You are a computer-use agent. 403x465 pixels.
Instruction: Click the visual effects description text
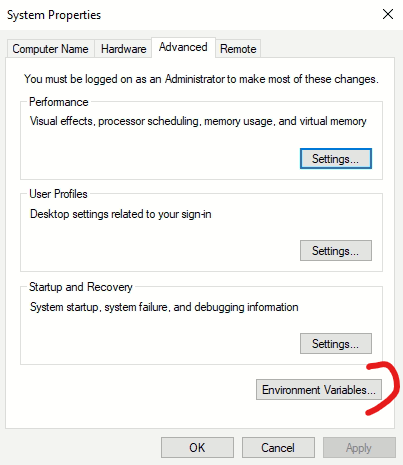coord(198,121)
